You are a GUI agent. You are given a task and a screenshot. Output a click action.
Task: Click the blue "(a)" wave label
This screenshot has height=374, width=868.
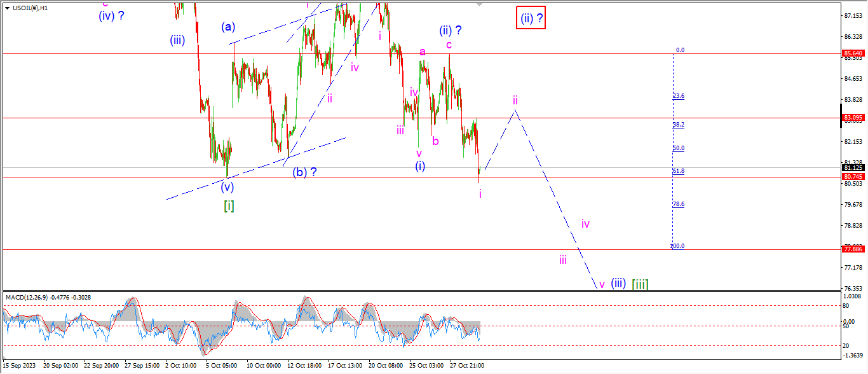(x=229, y=27)
